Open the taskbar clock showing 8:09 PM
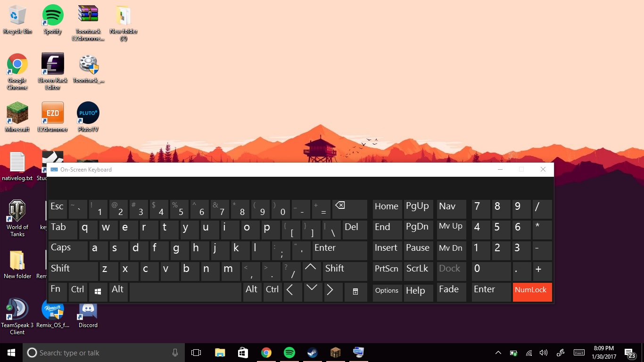This screenshot has width=644, height=362. pos(603,353)
